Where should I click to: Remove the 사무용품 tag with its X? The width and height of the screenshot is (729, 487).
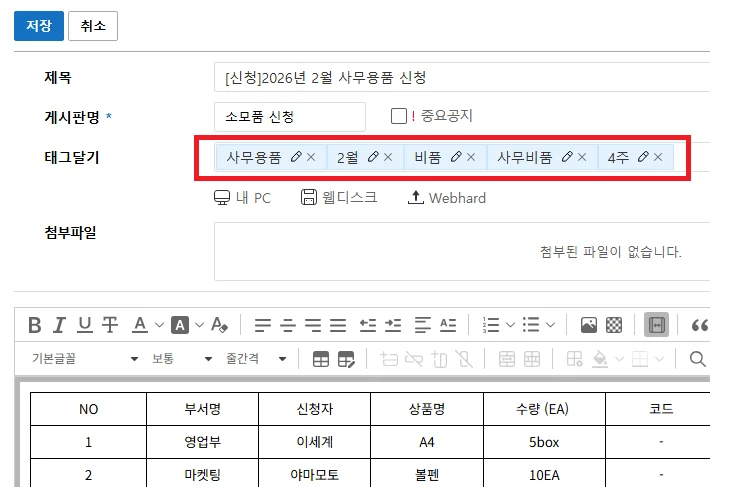(311, 157)
